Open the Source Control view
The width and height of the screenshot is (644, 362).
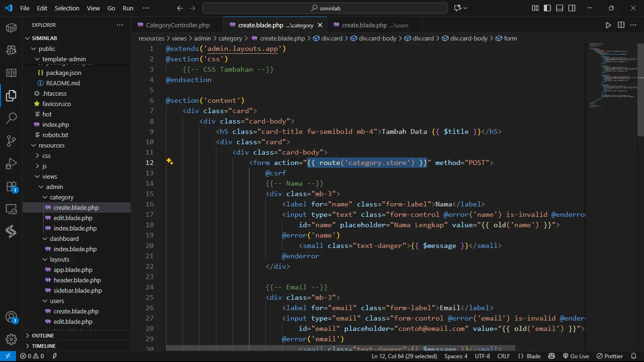(x=11, y=141)
